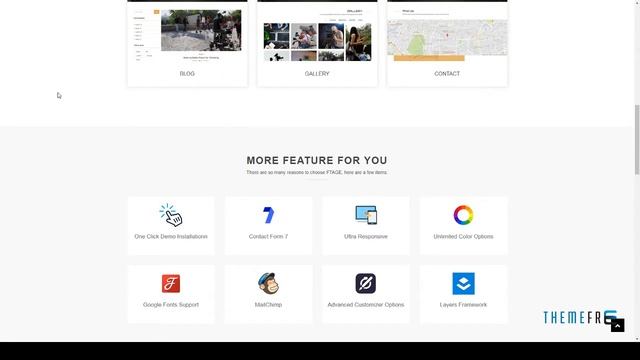Click the One Click Demo Installation hand icon
The height and width of the screenshot is (360, 640).
(171, 215)
